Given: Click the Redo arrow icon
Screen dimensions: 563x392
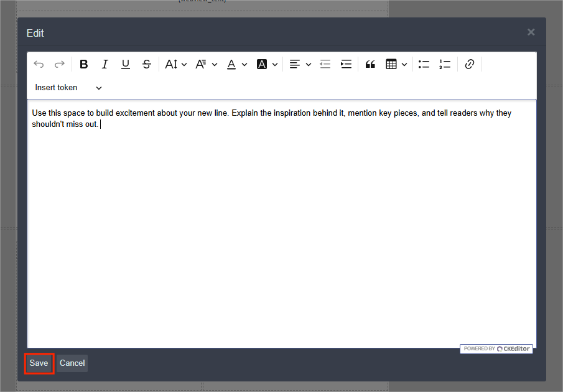Looking at the screenshot, I should pos(60,64).
